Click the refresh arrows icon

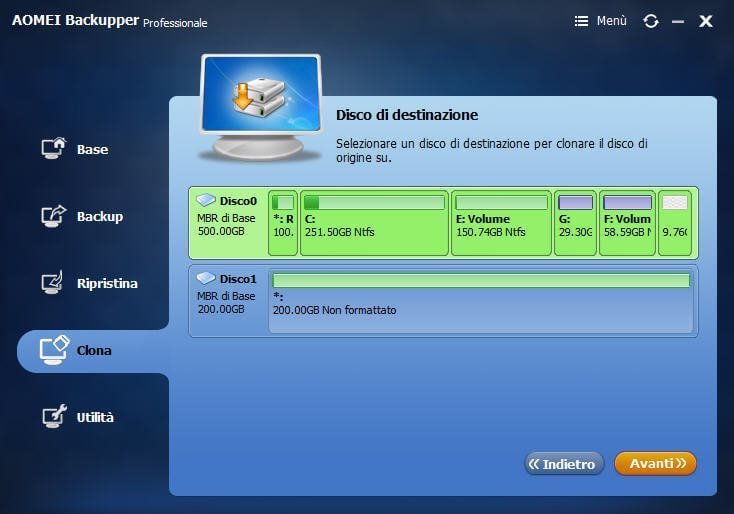(x=651, y=21)
